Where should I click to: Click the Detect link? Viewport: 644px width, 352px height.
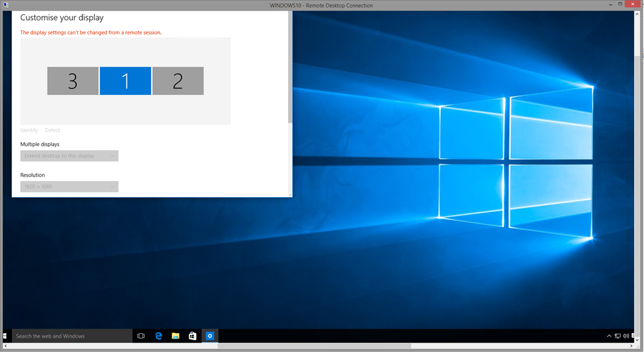pos(52,130)
